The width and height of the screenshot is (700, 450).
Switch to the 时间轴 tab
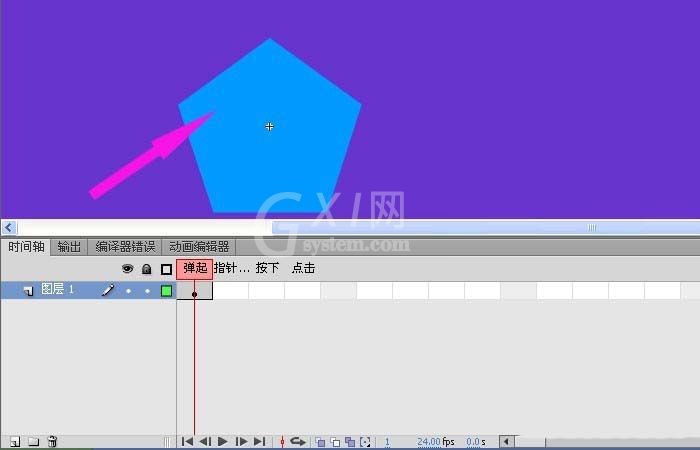click(26, 246)
